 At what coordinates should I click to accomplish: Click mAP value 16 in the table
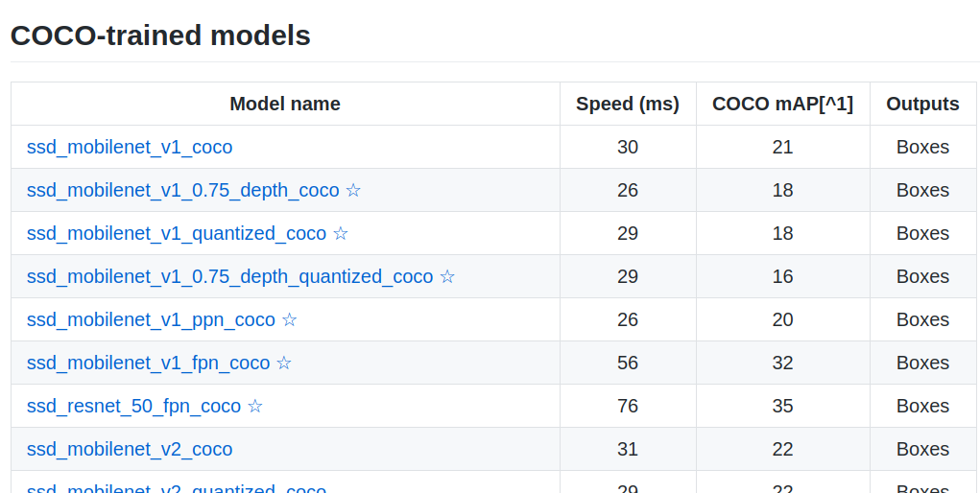(782, 276)
